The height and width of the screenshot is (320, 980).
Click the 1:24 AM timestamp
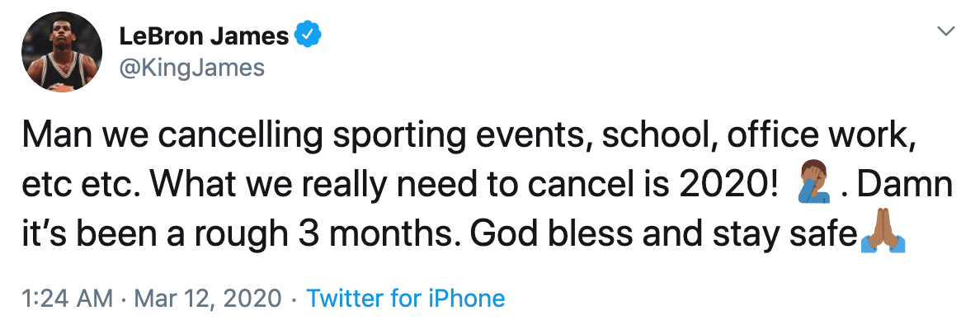tap(68, 298)
